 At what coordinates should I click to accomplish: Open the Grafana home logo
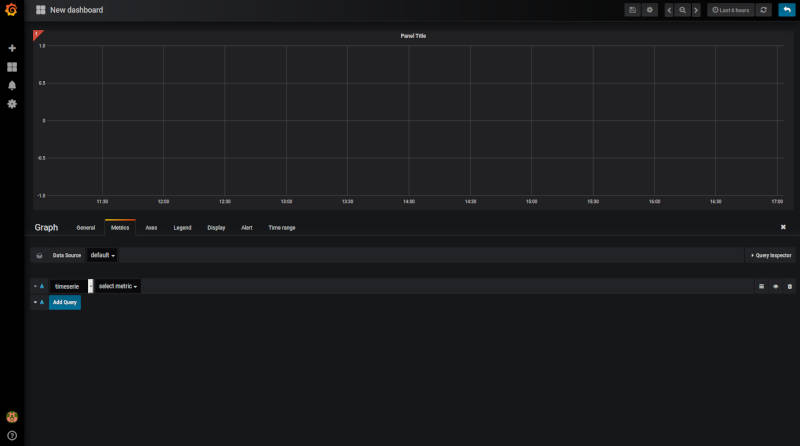coord(11,10)
